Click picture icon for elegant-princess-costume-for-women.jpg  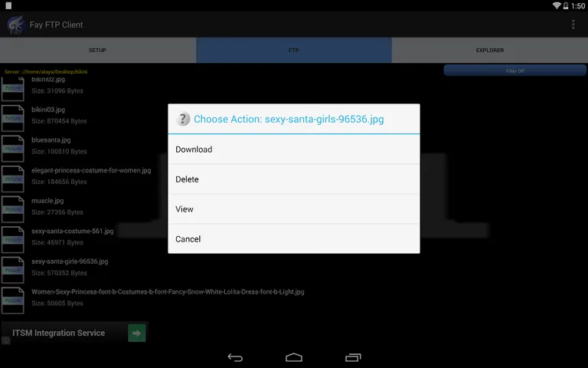point(13,179)
